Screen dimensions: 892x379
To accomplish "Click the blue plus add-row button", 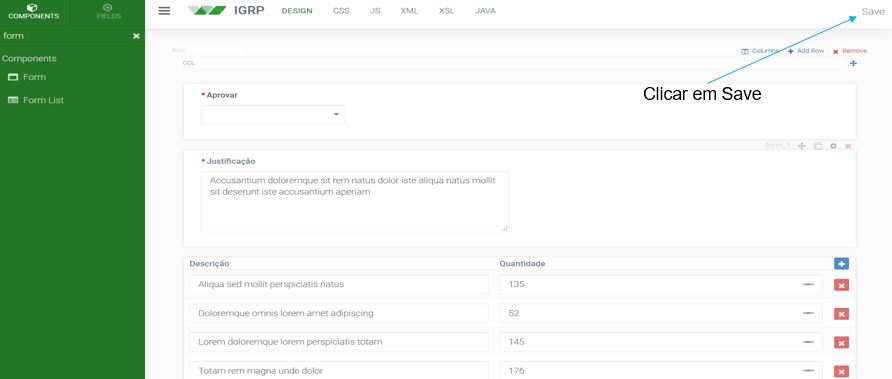I will pyautogui.click(x=841, y=263).
